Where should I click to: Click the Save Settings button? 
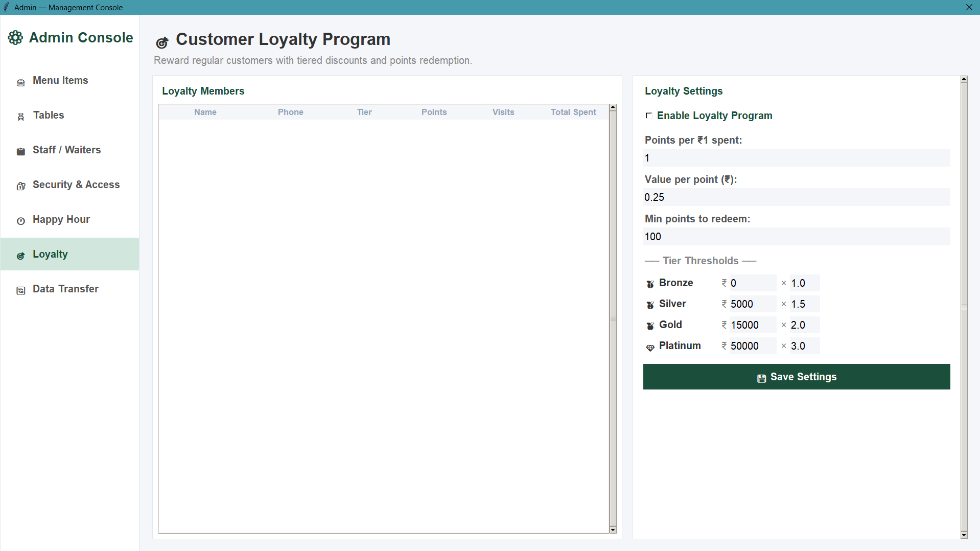pyautogui.click(x=797, y=377)
